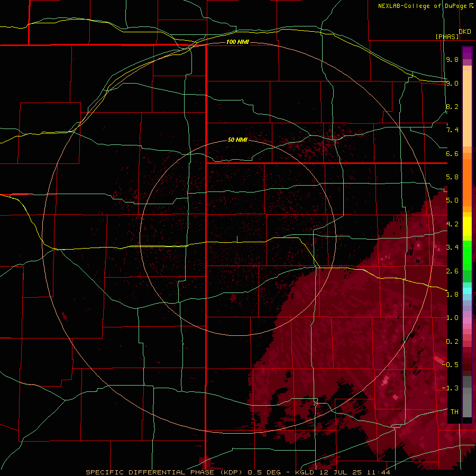Click the "KGLD 12 JUL 25 11:44" timestamp
The width and height of the screenshot is (476, 476).
[342, 472]
